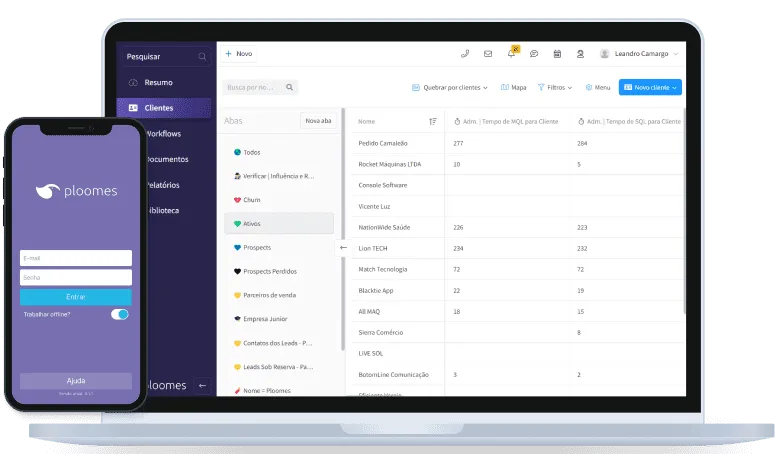775x454 pixels.
Task: Open the mail envelope icon
Action: pos(488,54)
